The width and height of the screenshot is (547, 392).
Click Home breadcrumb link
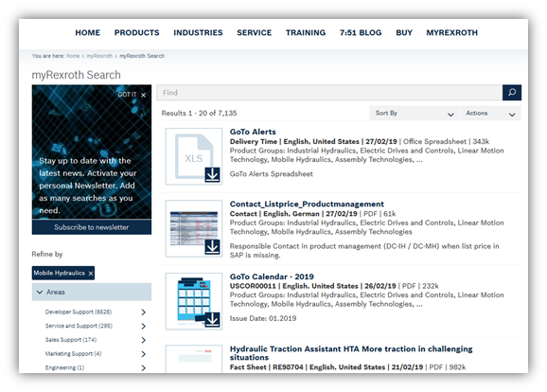[x=73, y=56]
